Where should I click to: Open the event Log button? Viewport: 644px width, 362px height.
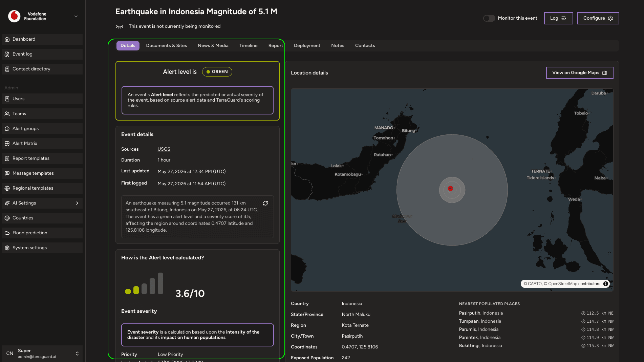558,18
